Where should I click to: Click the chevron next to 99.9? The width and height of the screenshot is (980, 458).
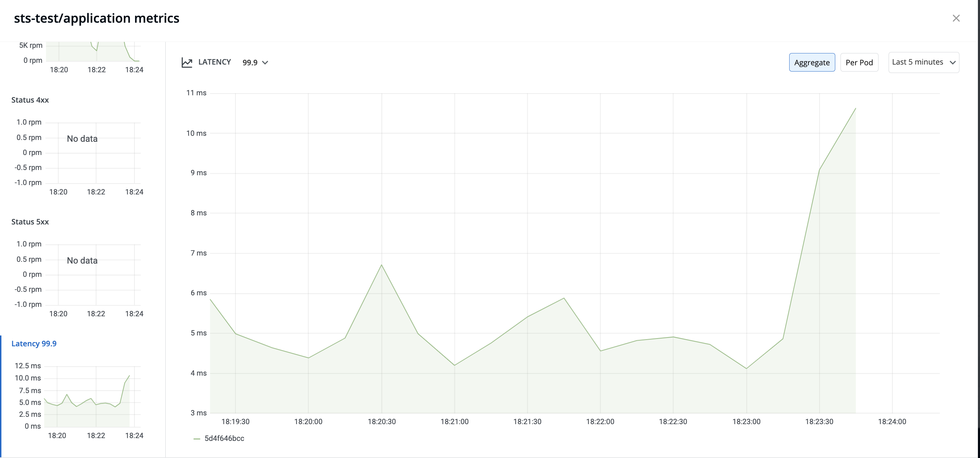pyautogui.click(x=265, y=62)
